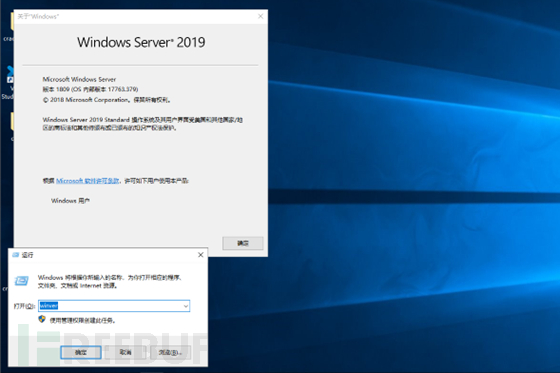Close the About Windows dialog
Viewport: 560px width, 373px height.
pyautogui.click(x=261, y=16)
